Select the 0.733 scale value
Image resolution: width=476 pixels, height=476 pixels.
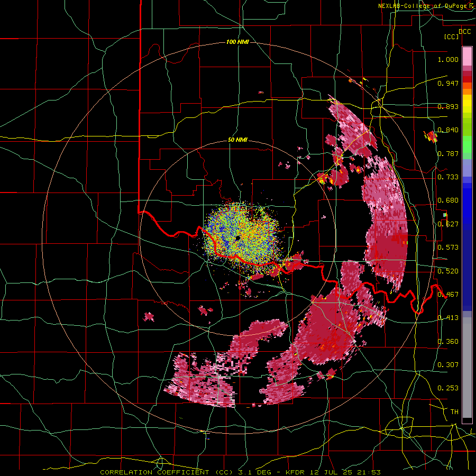tap(448, 177)
